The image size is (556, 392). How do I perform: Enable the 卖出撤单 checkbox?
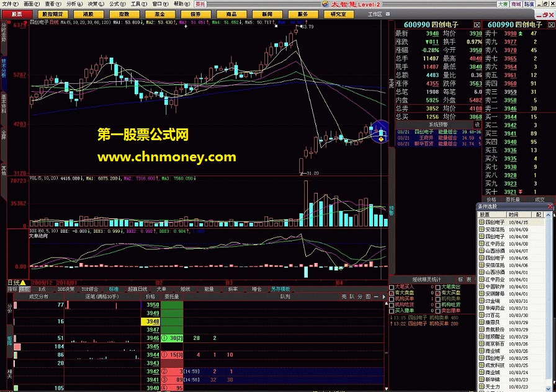pyautogui.click(x=438, y=311)
